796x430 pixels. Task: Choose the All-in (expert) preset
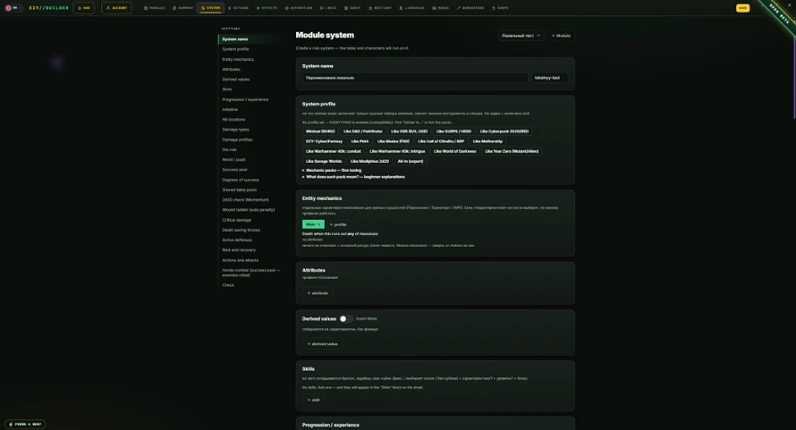click(410, 161)
